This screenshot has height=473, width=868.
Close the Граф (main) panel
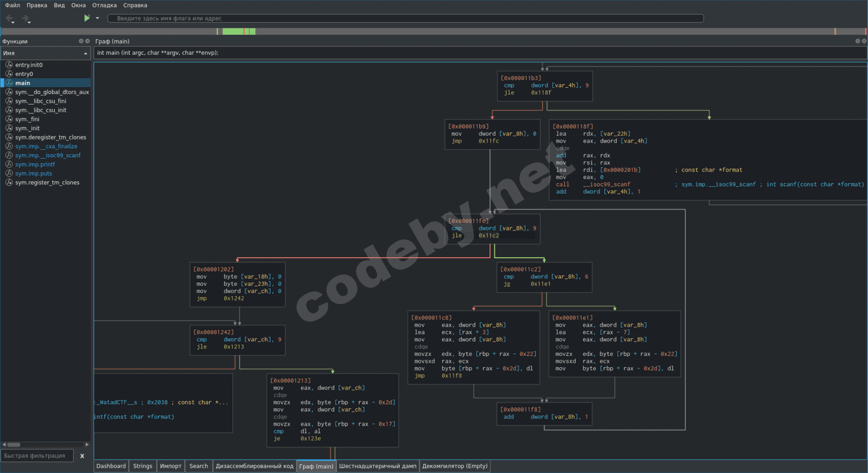pyautogui.click(x=864, y=41)
